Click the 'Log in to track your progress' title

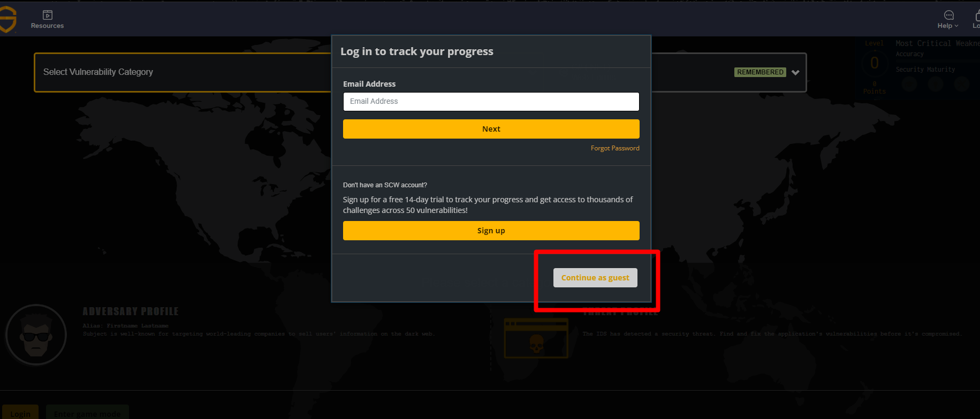(x=417, y=51)
